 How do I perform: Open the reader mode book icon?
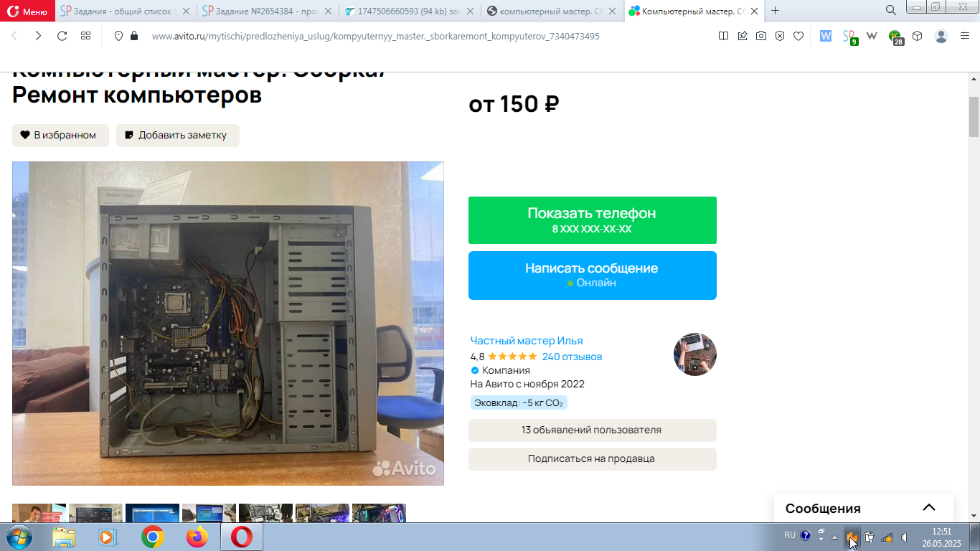coord(723,36)
